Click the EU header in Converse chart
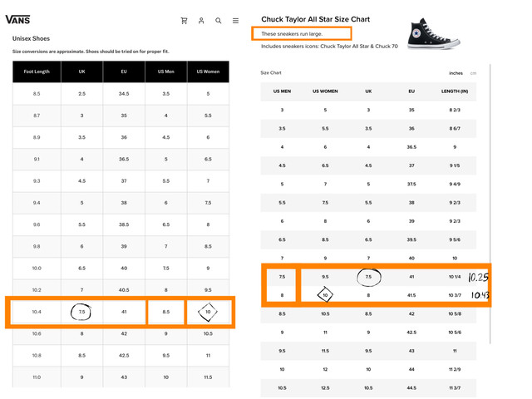Image resolution: width=532 pixels, height=399 pixels. 411,91
